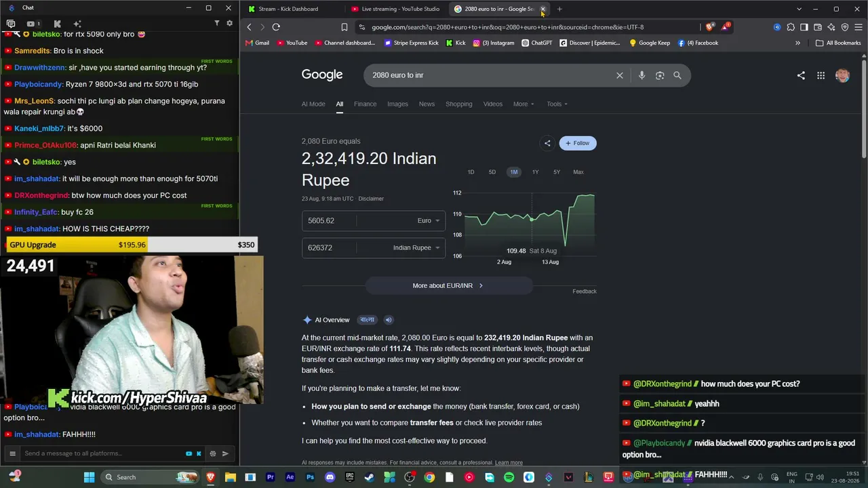Open the tab search dropdown arrow
The image size is (868, 488).
(799, 9)
